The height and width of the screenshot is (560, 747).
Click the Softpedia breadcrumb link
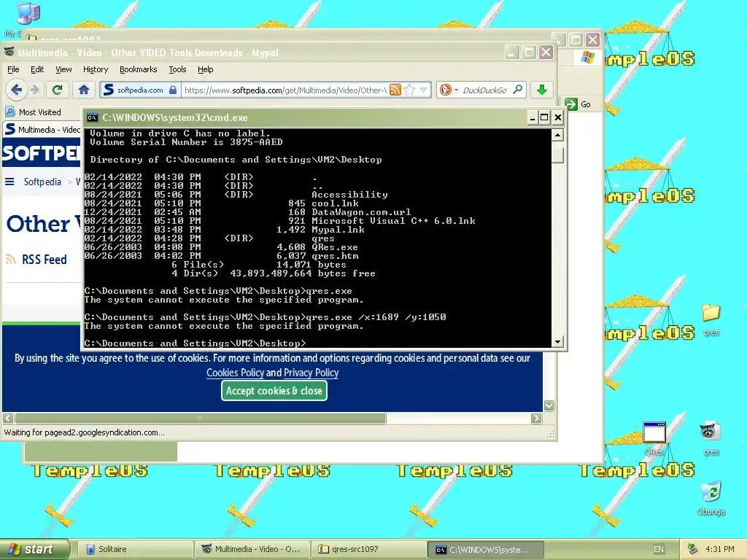pos(42,182)
